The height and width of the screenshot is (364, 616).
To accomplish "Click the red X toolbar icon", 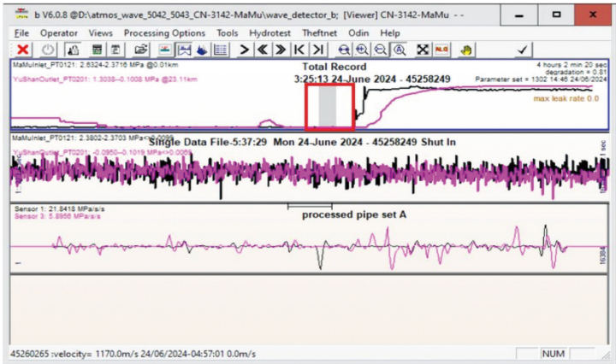I will pyautogui.click(x=23, y=50).
